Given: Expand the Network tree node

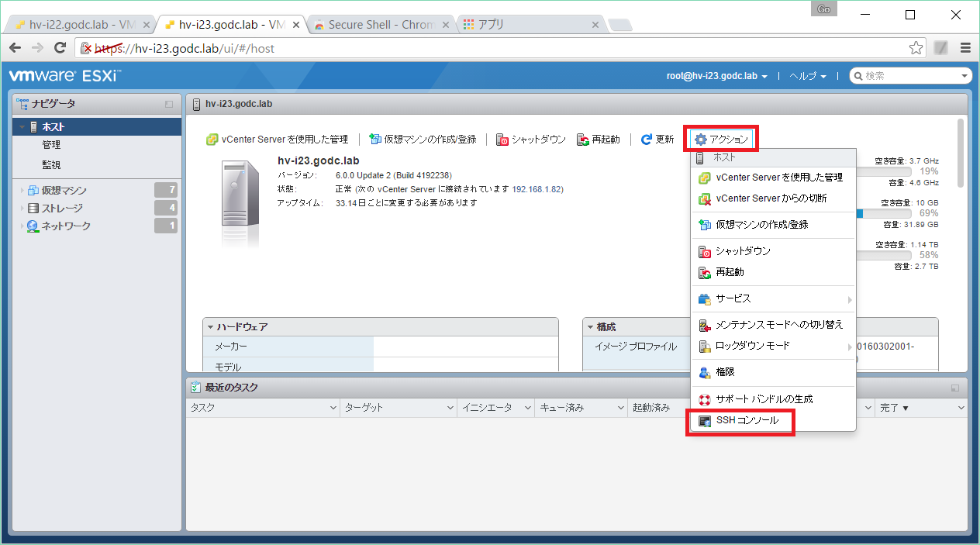Looking at the screenshot, I should (x=22, y=226).
